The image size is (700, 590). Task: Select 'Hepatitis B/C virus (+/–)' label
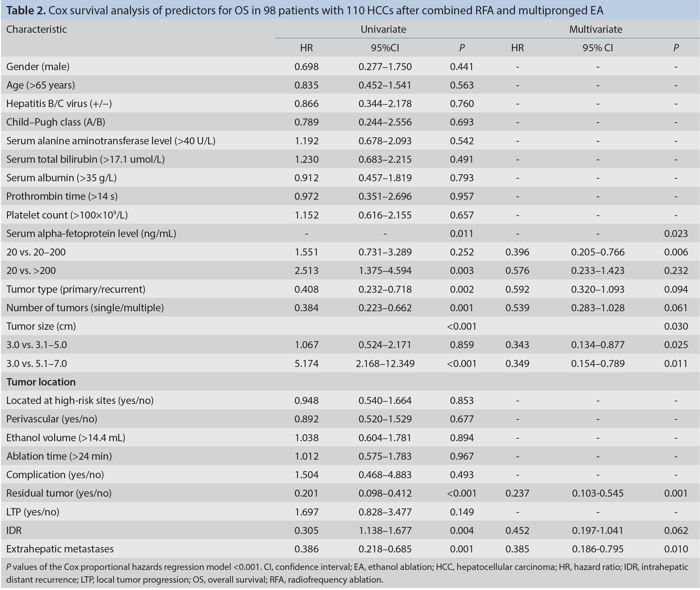59,104
